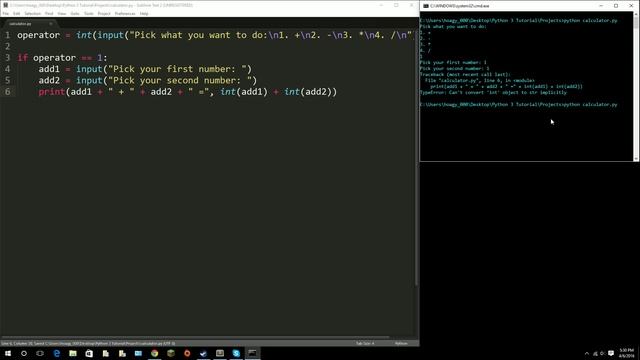The image size is (640, 360).
Task: Open the Selection menu
Action: tap(33, 13)
